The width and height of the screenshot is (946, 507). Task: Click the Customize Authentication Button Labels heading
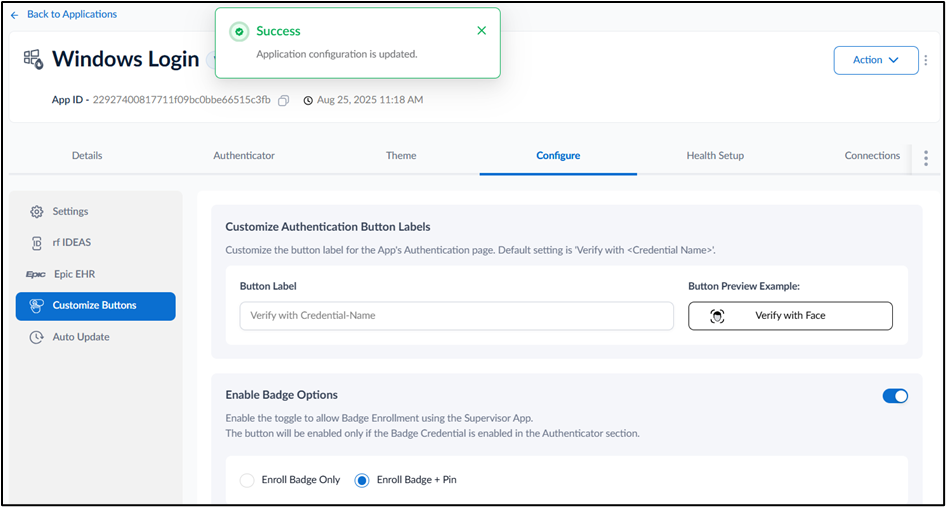coord(328,227)
